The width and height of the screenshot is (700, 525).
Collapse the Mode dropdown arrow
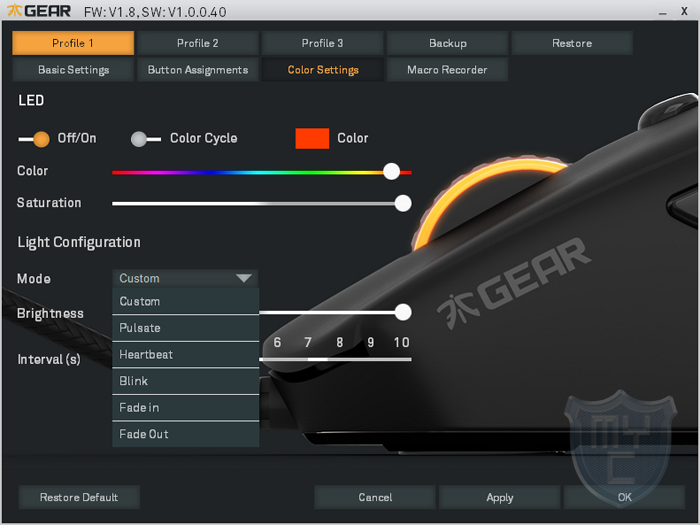[x=244, y=278]
